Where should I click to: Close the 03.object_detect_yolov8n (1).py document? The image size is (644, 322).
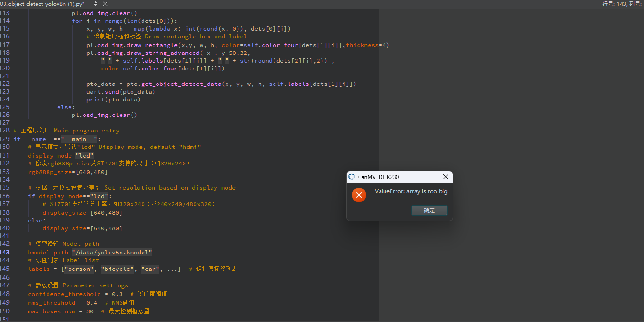coord(105,4)
